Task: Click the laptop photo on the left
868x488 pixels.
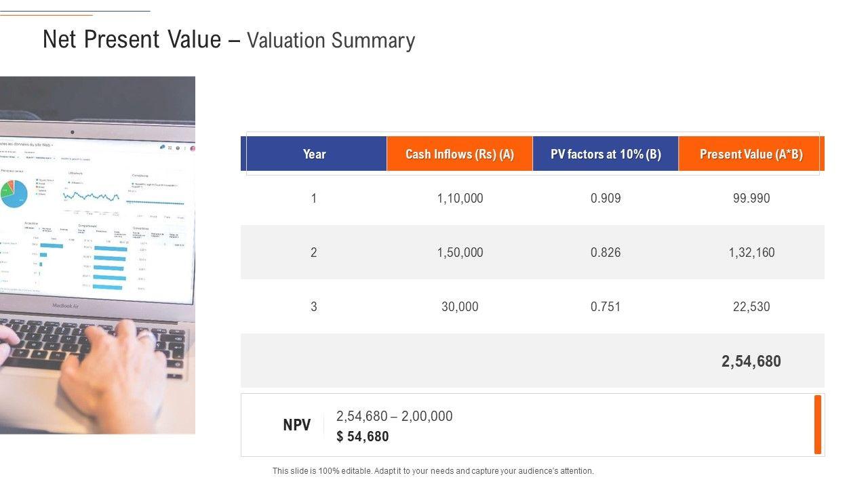Action: [x=97, y=255]
